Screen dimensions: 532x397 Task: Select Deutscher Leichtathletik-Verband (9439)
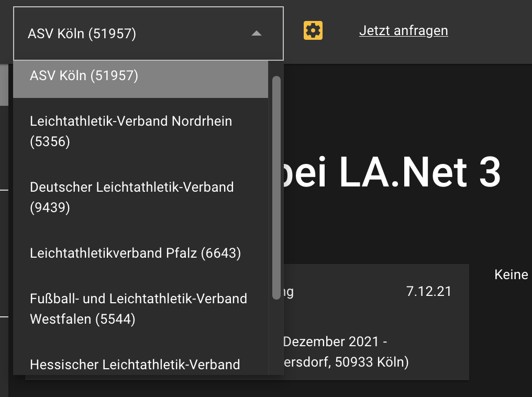(x=140, y=197)
